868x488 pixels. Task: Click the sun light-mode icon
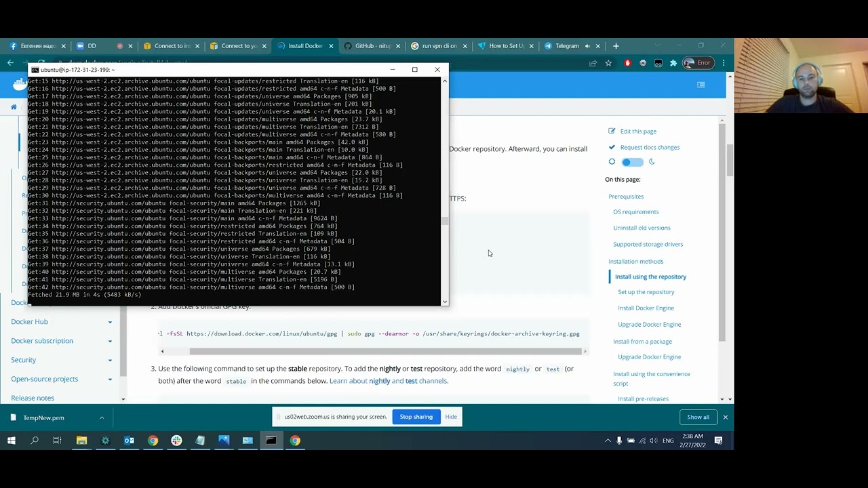tap(612, 162)
